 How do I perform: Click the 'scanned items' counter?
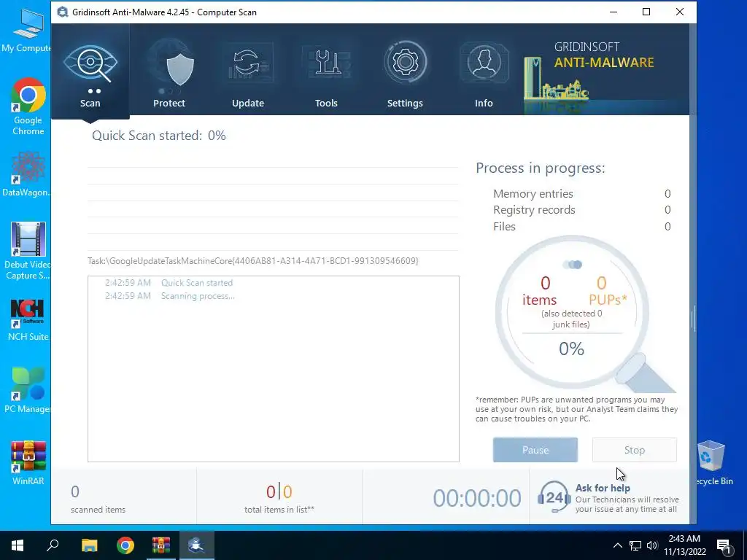98,499
